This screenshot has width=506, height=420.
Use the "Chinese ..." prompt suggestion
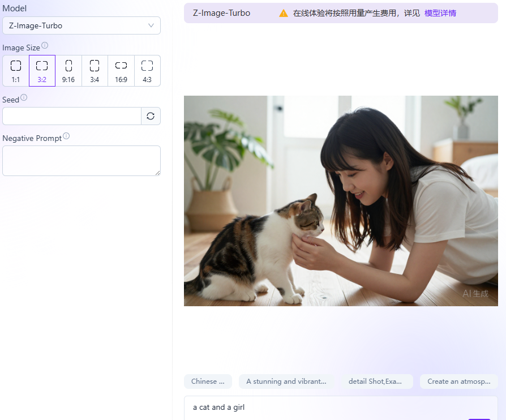[208, 382]
